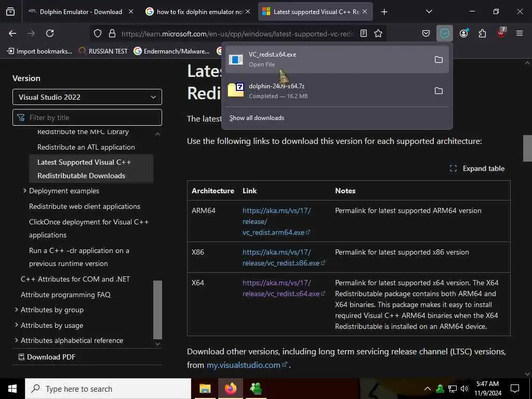Image resolution: width=532 pixels, height=399 pixels.
Task: Open the notification center icon
Action: pos(515,389)
